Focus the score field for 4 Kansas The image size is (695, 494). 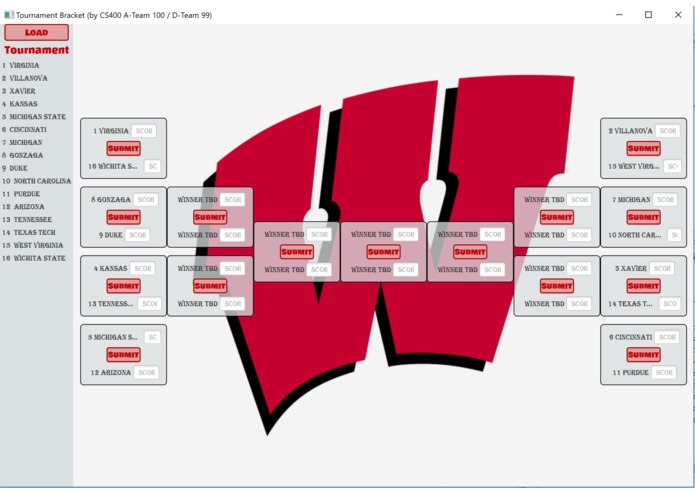pos(143,268)
